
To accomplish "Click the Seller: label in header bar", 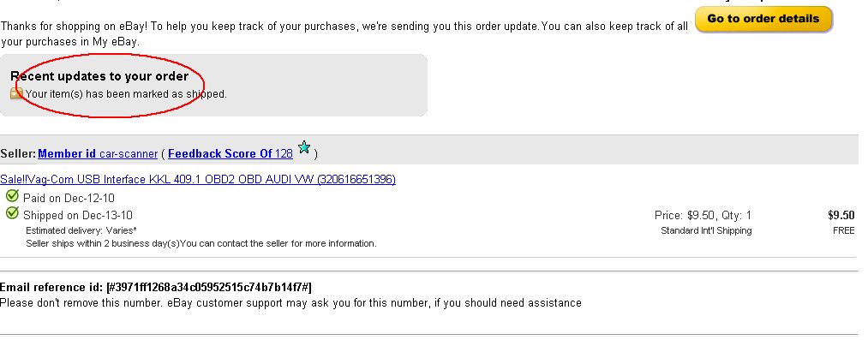I will tap(18, 153).
